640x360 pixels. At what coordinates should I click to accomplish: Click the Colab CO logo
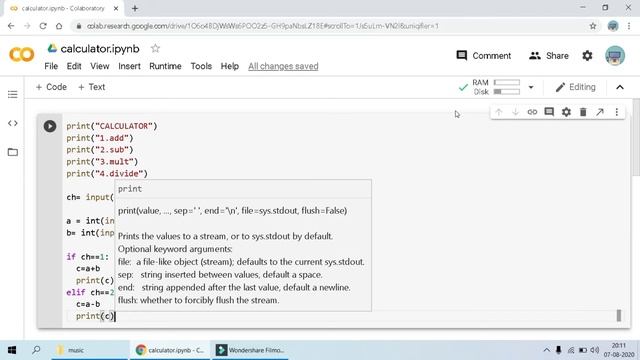(22, 54)
